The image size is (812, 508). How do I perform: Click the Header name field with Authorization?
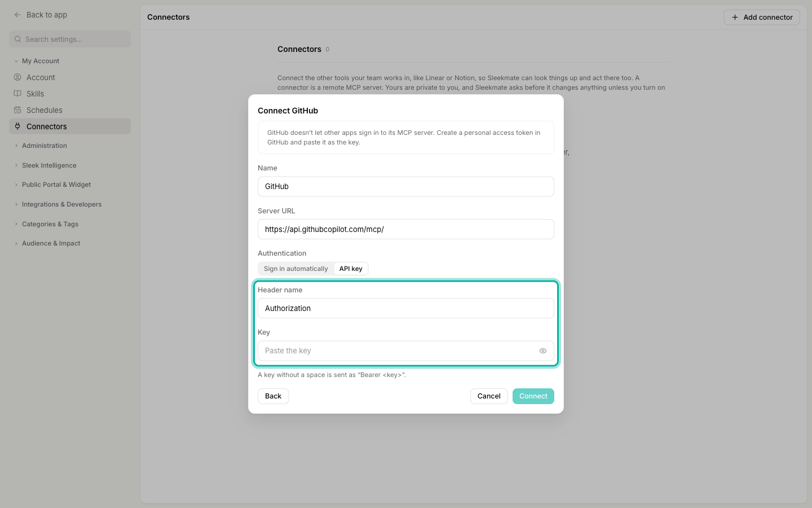406,308
